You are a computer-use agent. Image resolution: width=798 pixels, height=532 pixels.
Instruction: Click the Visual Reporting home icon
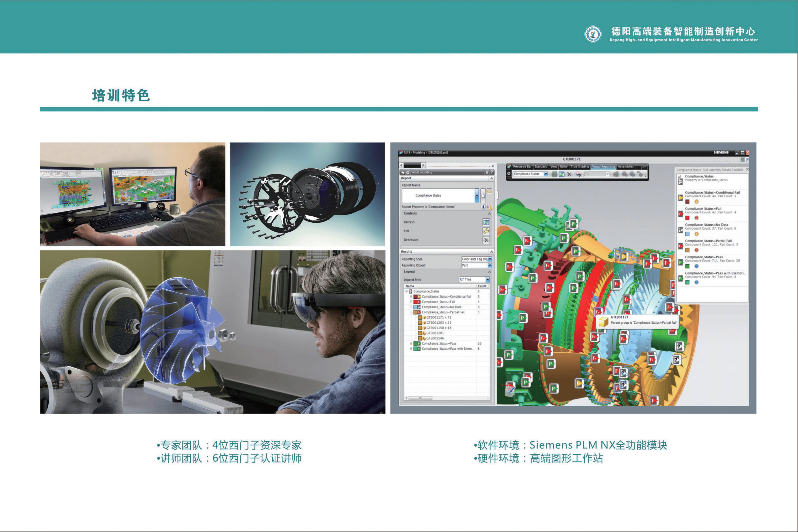403,172
